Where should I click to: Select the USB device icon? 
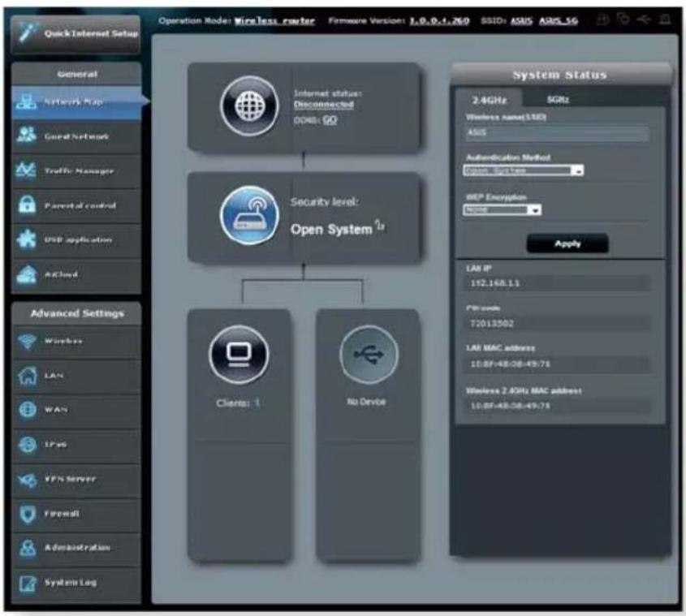pyautogui.click(x=369, y=355)
